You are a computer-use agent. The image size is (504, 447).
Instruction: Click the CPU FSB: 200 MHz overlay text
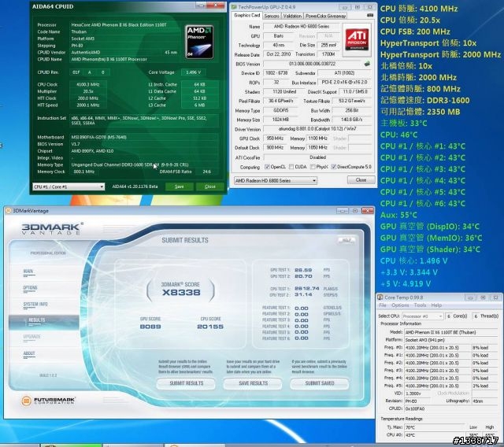[x=415, y=31]
